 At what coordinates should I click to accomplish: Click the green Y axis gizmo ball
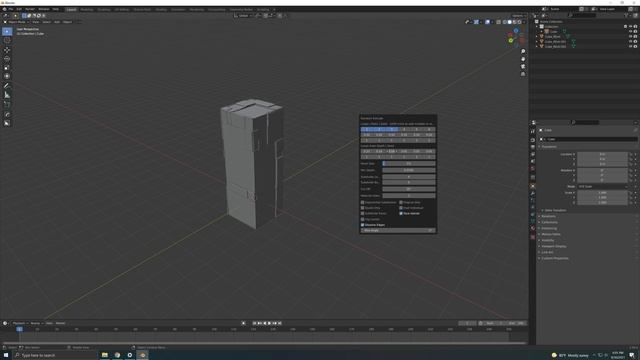point(511,40)
